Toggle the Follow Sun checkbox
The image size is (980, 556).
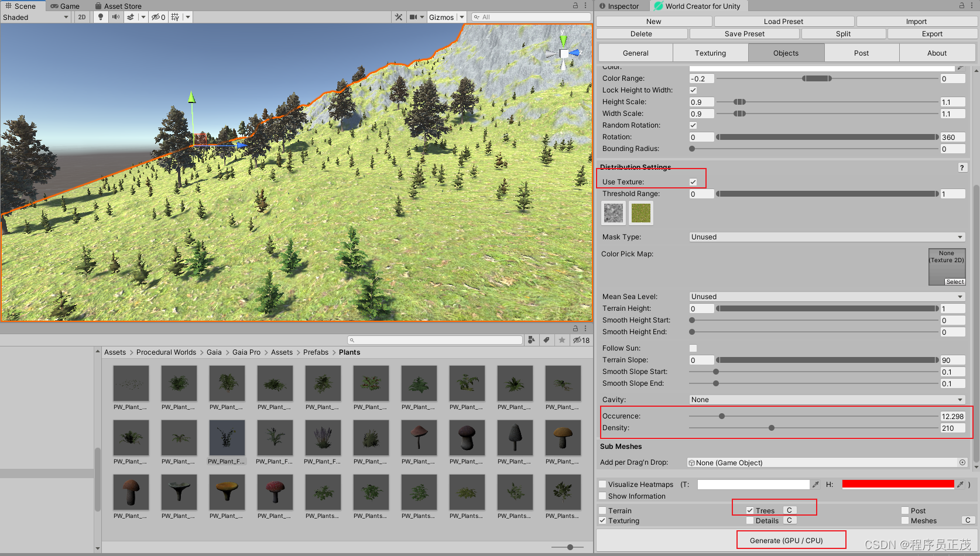(693, 348)
